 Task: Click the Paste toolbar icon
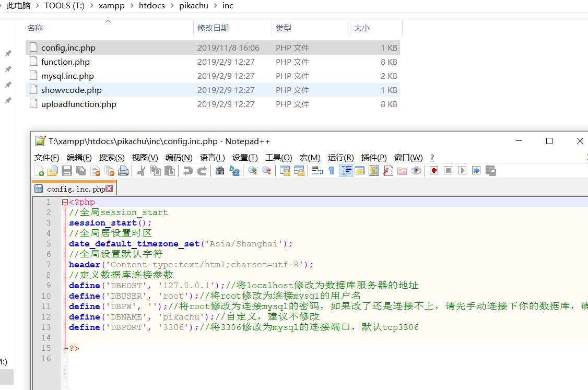click(170, 171)
